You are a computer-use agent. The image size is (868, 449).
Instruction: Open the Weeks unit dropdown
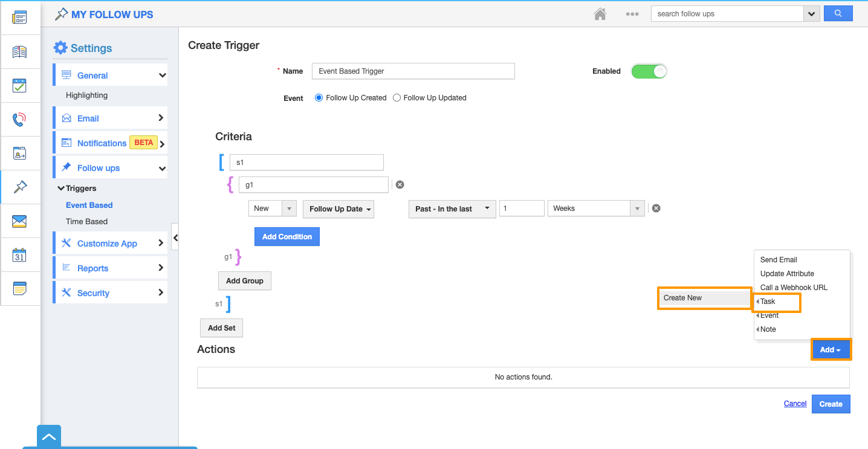(596, 208)
